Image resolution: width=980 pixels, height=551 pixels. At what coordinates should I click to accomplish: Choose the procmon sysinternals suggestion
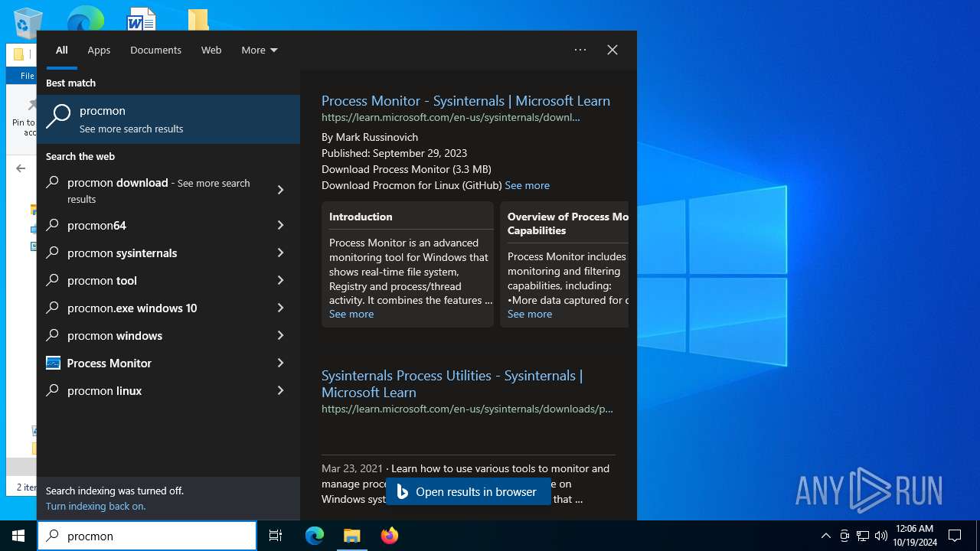pos(150,253)
